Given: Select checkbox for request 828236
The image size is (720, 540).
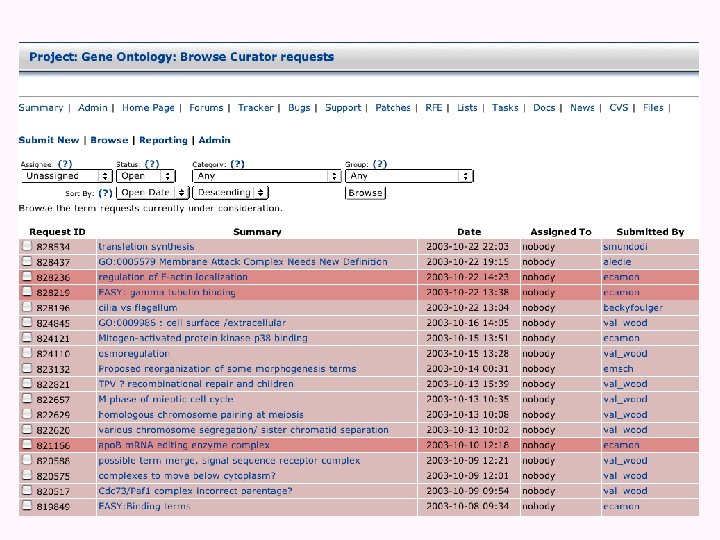Looking at the screenshot, I should tap(27, 276).
